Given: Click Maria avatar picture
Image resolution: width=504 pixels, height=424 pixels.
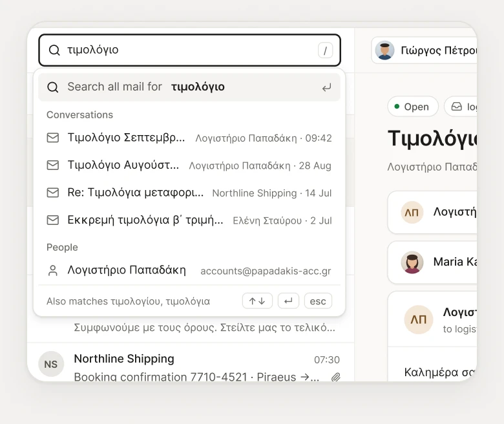Looking at the screenshot, I should coord(412,262).
